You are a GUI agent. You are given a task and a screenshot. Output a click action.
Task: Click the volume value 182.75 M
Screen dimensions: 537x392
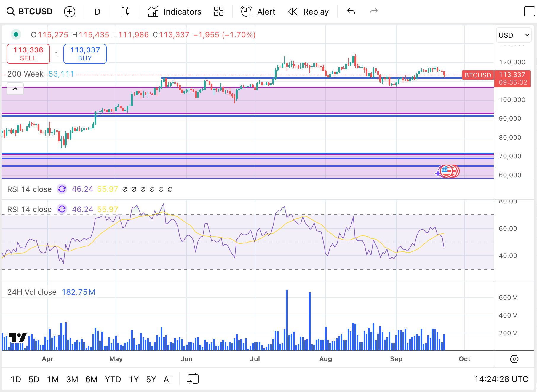pos(79,292)
